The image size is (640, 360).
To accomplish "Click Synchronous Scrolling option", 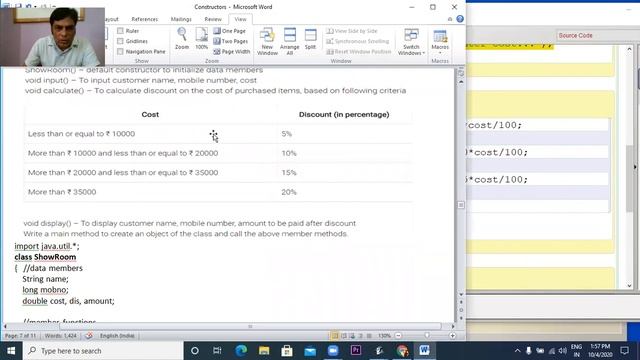I will pos(358,41).
